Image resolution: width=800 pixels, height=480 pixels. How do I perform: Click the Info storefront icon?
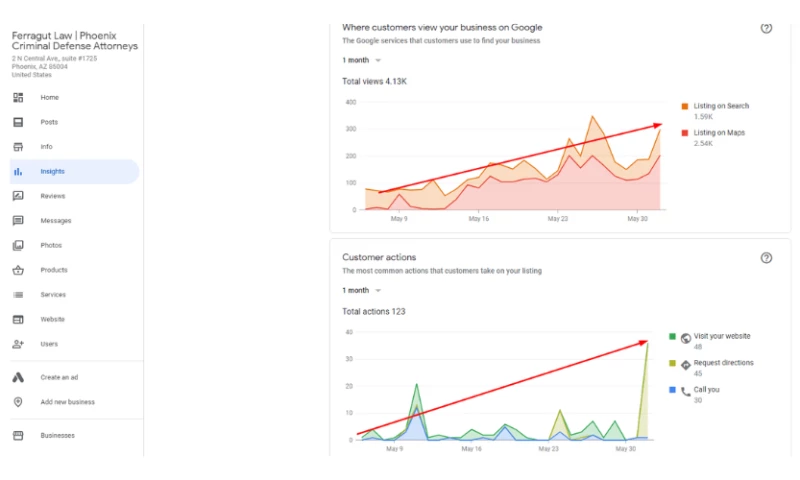[18, 147]
